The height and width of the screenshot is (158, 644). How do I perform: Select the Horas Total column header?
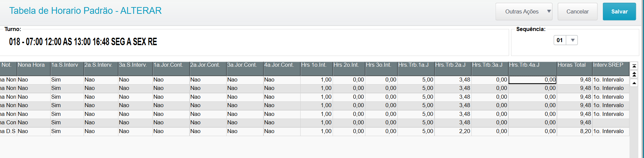pos(574,65)
